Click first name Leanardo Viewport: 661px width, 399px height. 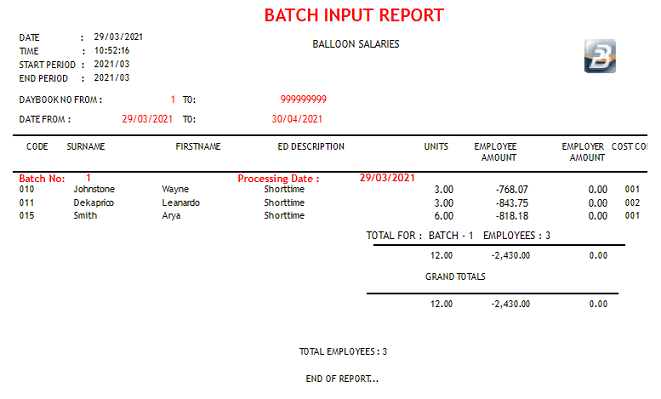(181, 203)
